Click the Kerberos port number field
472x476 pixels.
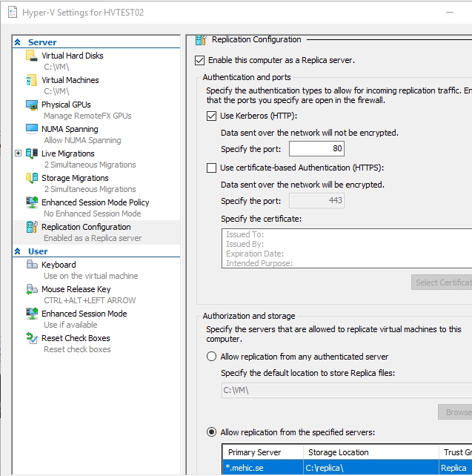316,149
